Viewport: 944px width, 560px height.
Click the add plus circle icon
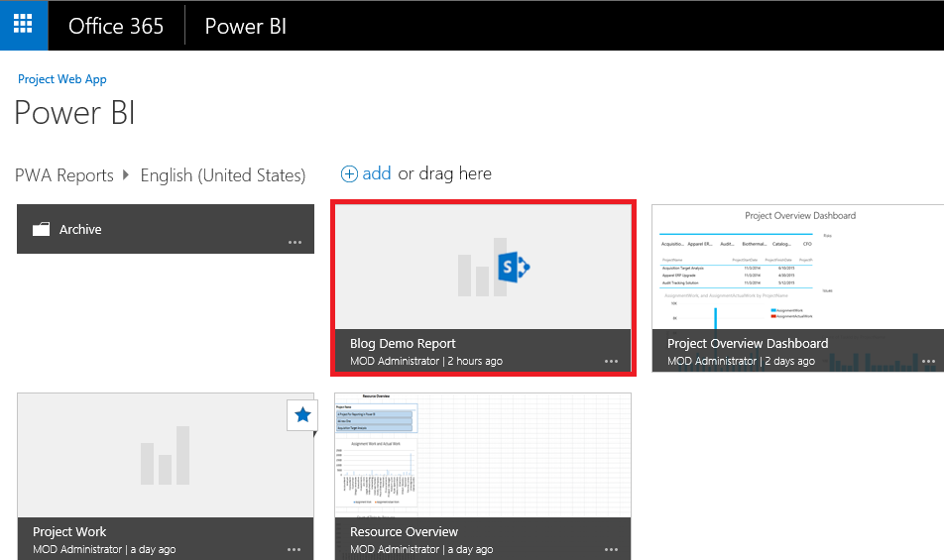click(349, 173)
